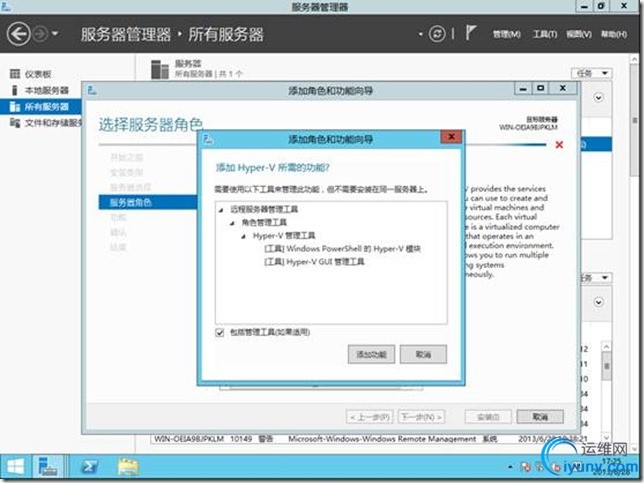Open the 工具(T) menu
This screenshot has width=644, height=483.
(x=545, y=34)
